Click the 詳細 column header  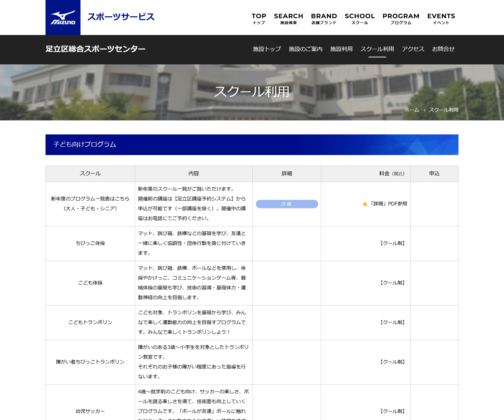tap(287, 173)
